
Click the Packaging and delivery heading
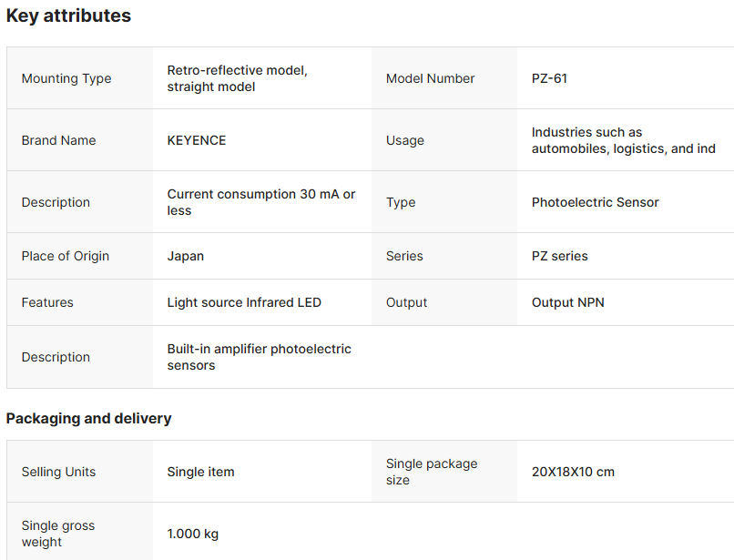(88, 419)
